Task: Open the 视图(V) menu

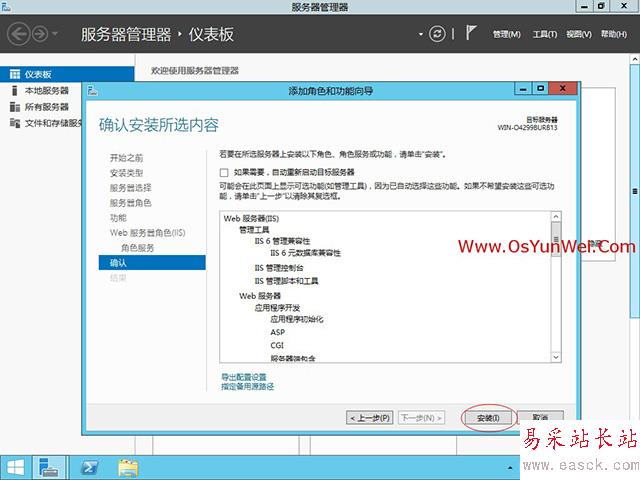Action: [579, 35]
